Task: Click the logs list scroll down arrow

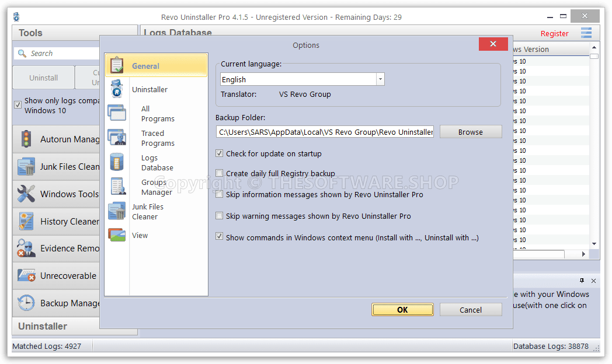Action: [x=594, y=244]
